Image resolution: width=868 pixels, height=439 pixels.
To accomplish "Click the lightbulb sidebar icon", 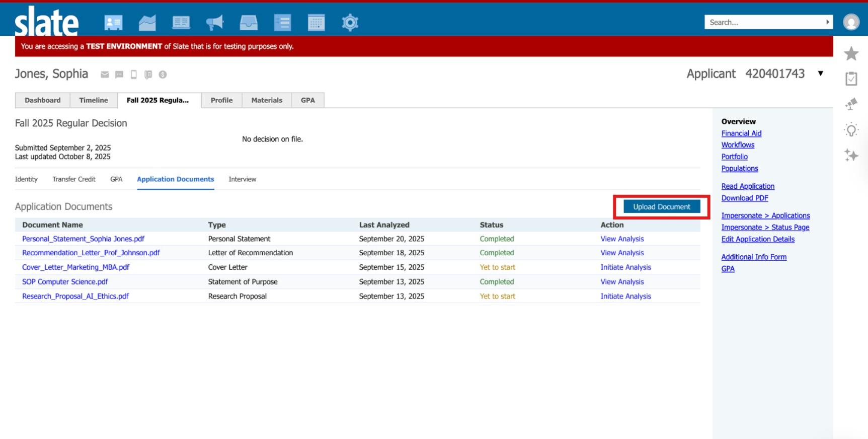I will pyautogui.click(x=851, y=130).
